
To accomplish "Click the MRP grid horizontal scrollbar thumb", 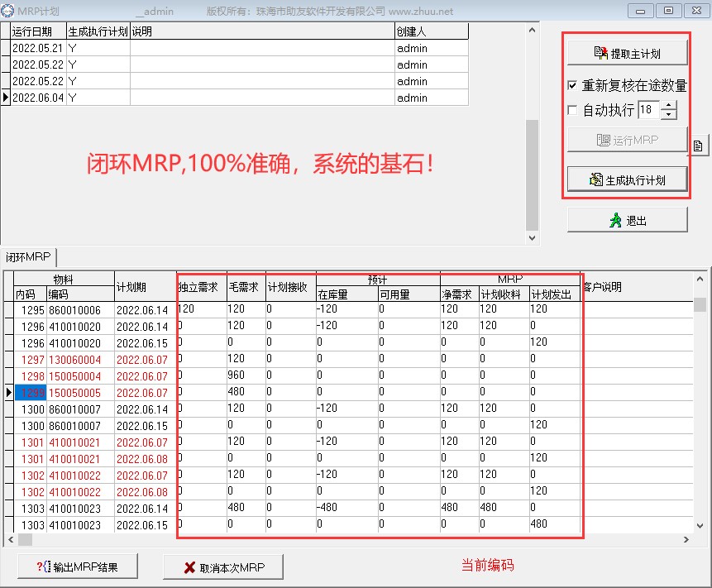I will point(25,539).
